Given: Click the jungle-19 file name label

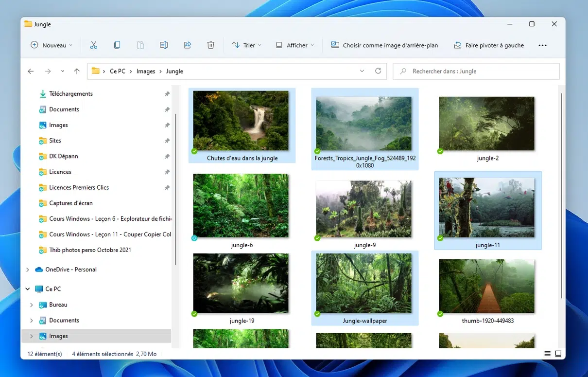Looking at the screenshot, I should (242, 321).
